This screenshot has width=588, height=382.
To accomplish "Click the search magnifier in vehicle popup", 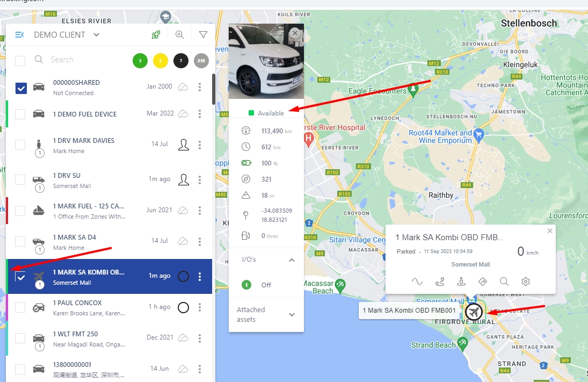I will [504, 282].
